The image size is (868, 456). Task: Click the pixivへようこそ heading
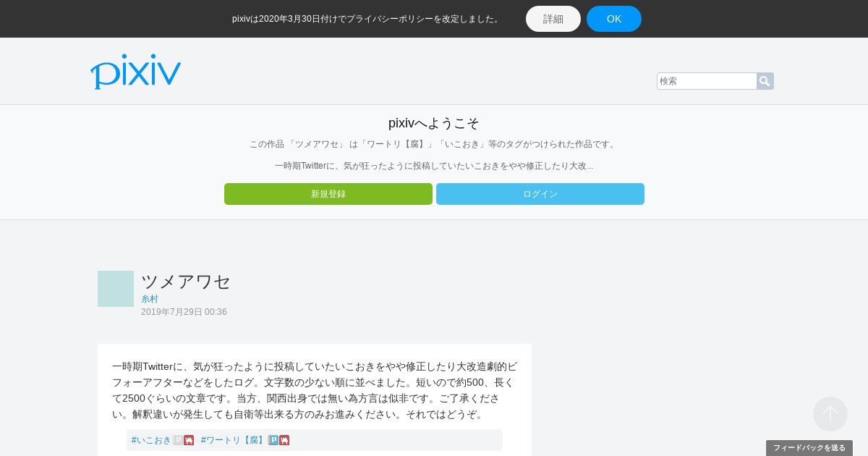pyautogui.click(x=434, y=123)
